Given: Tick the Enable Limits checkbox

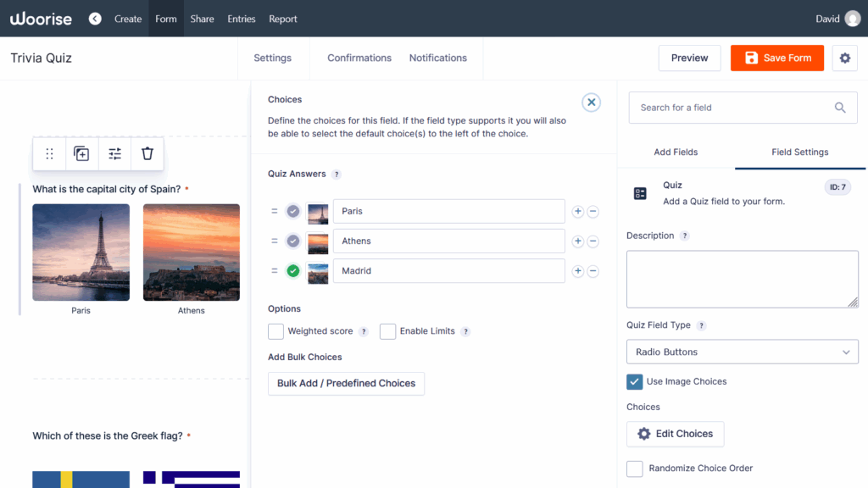Looking at the screenshot, I should 387,331.
